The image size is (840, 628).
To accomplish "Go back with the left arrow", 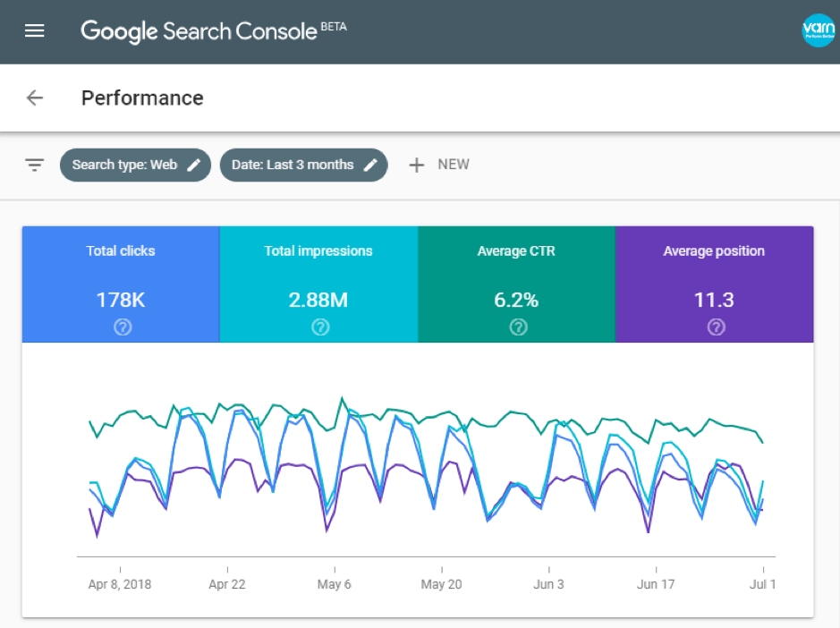I will pyautogui.click(x=34, y=98).
